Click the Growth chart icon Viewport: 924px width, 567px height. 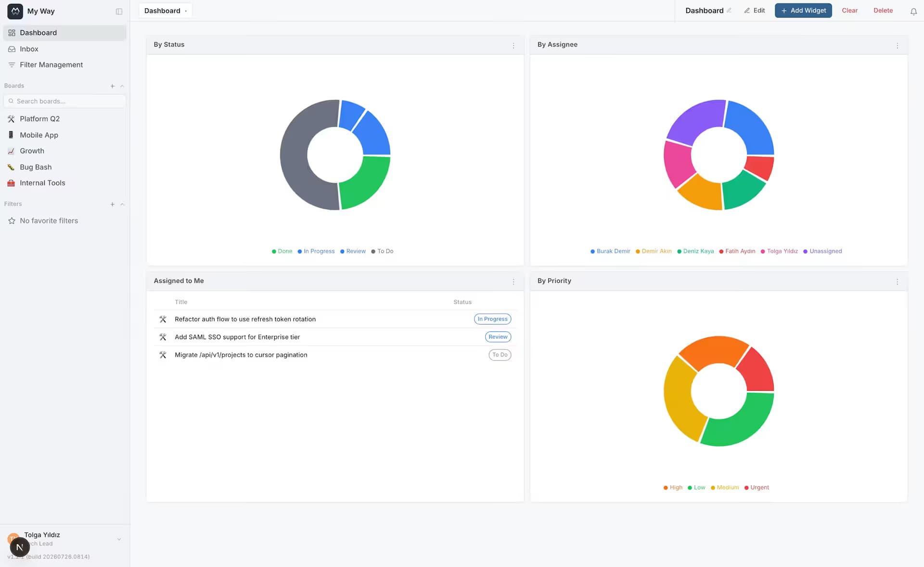click(11, 151)
